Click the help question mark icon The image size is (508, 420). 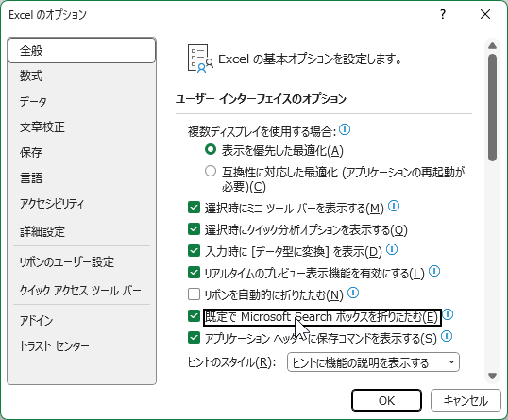coord(443,14)
